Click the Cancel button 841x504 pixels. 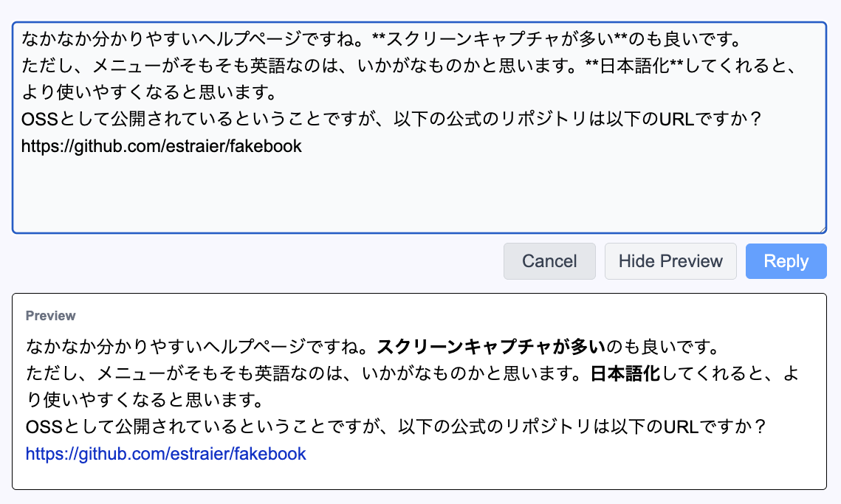[549, 261]
